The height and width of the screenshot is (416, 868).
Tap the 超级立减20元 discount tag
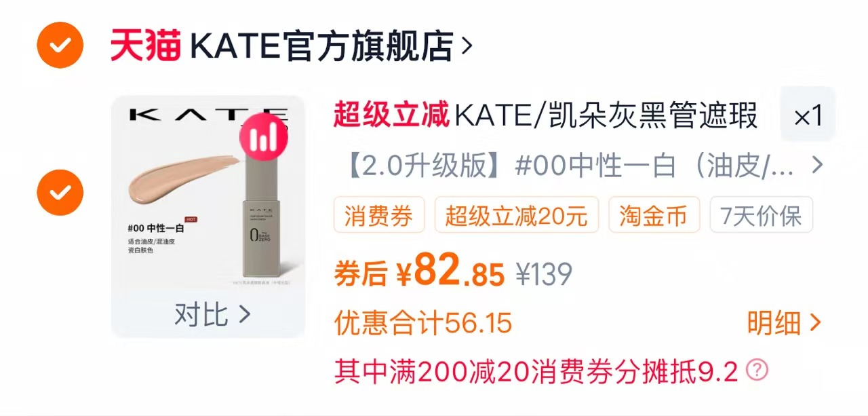[x=517, y=216]
